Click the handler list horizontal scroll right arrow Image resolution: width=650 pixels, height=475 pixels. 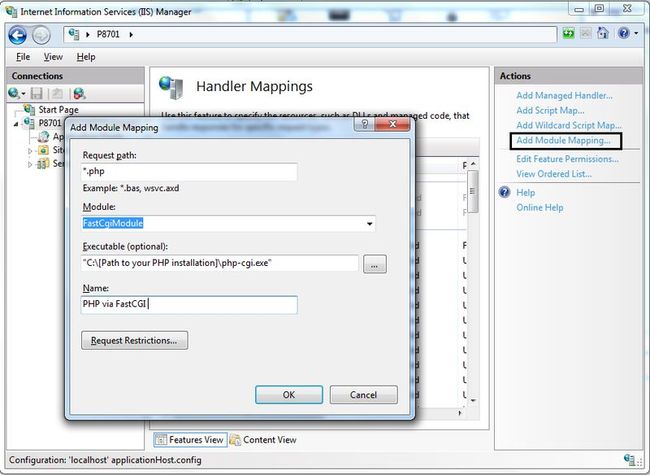460,413
